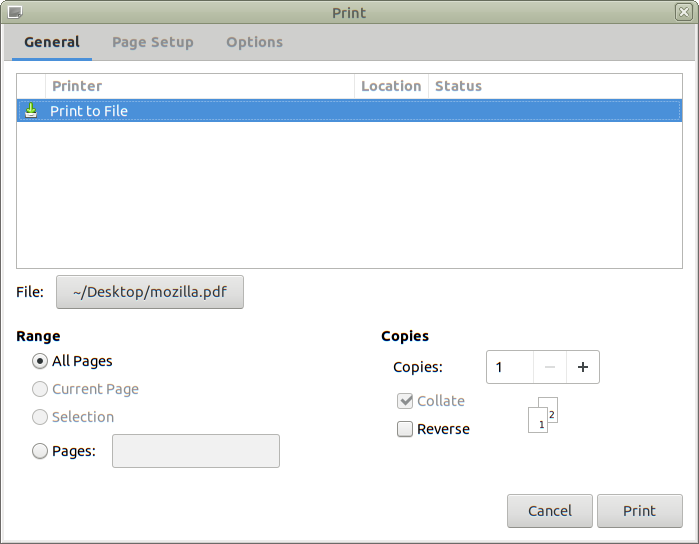Switch to the General tab
This screenshot has height=544, width=699.
pos(52,42)
